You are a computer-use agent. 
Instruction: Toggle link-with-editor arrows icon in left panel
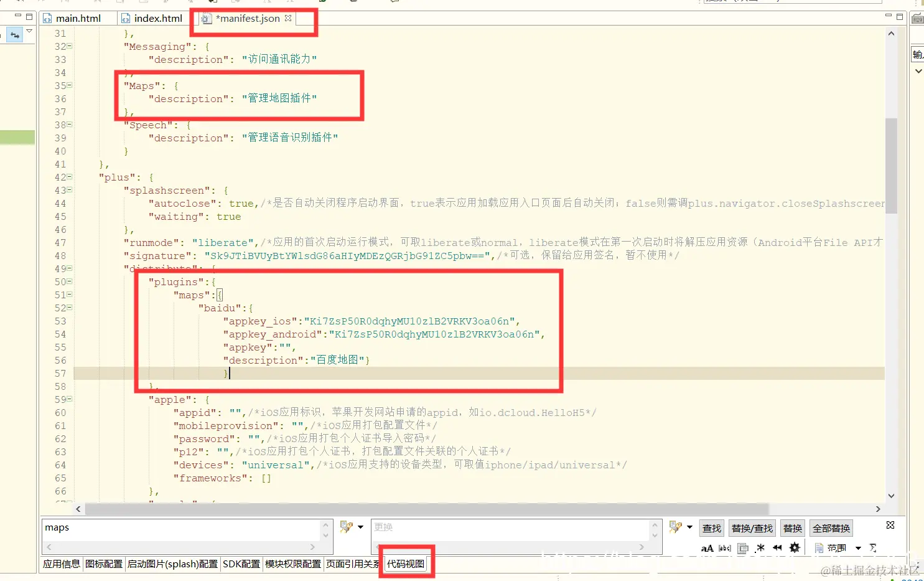[x=15, y=35]
